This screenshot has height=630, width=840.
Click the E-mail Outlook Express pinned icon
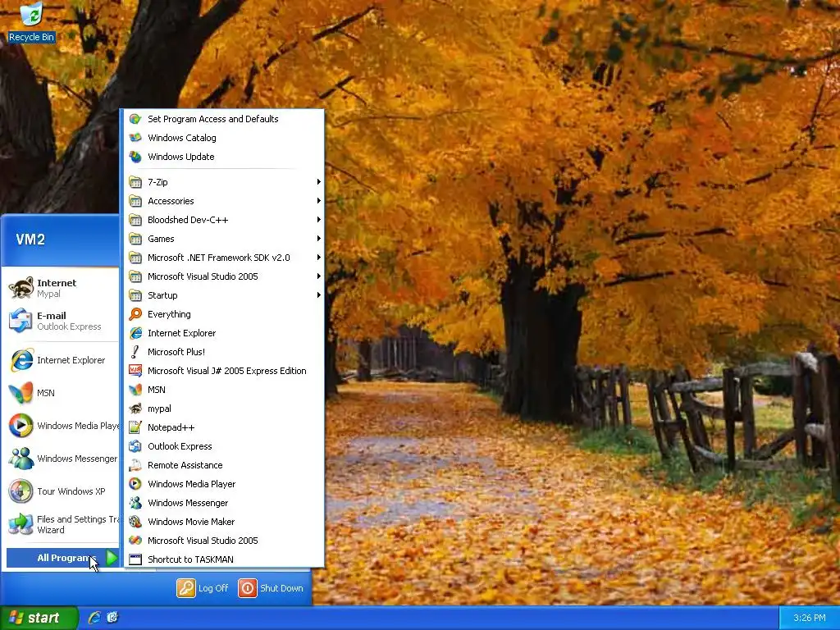pos(21,321)
